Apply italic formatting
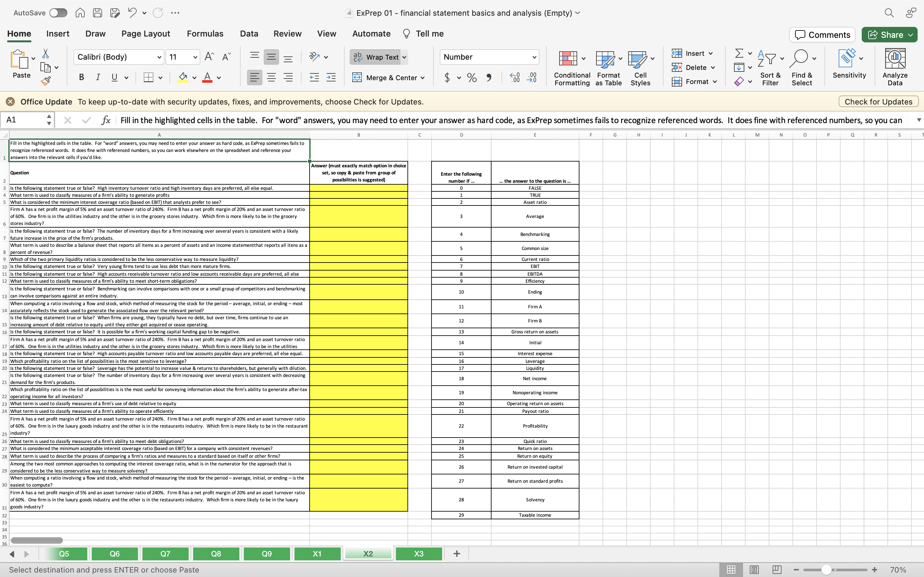Viewport: 924px width, 577px height. click(98, 78)
